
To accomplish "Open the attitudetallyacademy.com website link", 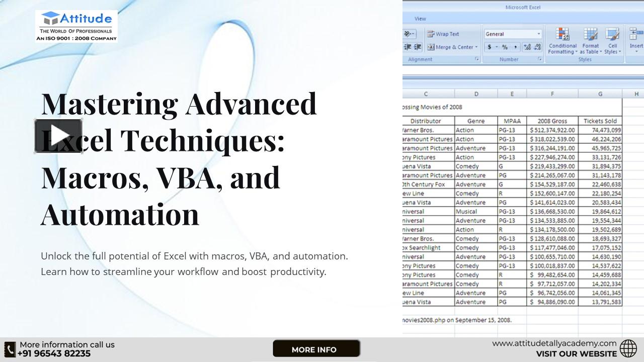I will pyautogui.click(x=554, y=343).
